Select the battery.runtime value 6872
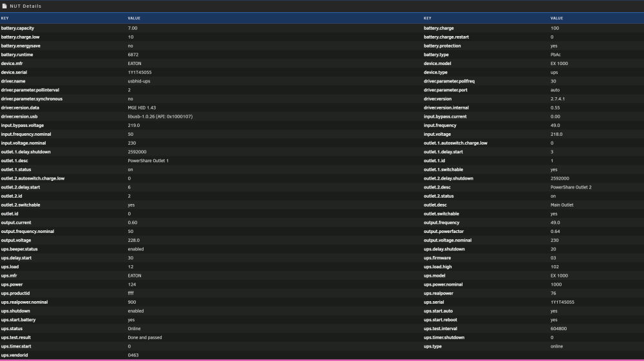The width and height of the screenshot is (644, 361). tap(133, 55)
